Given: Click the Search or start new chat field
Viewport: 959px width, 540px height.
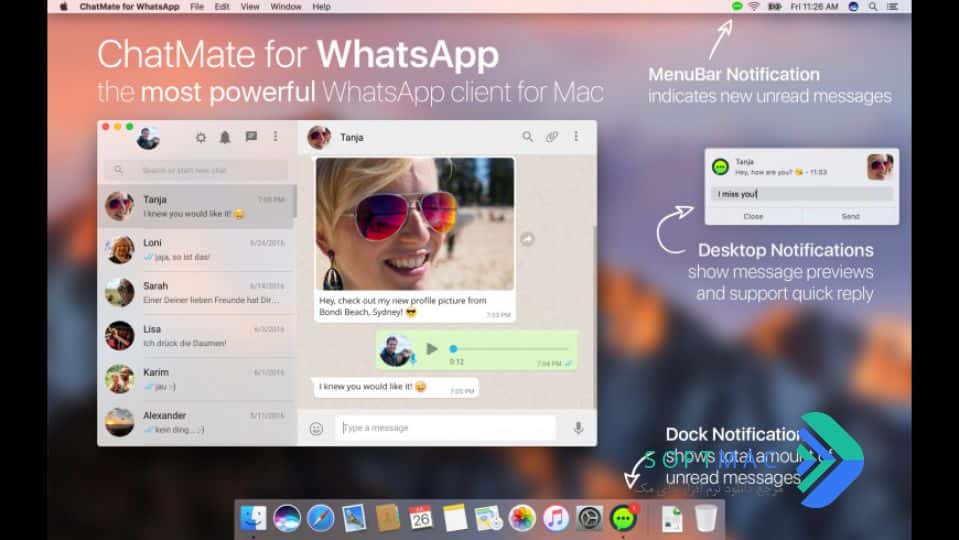Looking at the screenshot, I should 196,170.
